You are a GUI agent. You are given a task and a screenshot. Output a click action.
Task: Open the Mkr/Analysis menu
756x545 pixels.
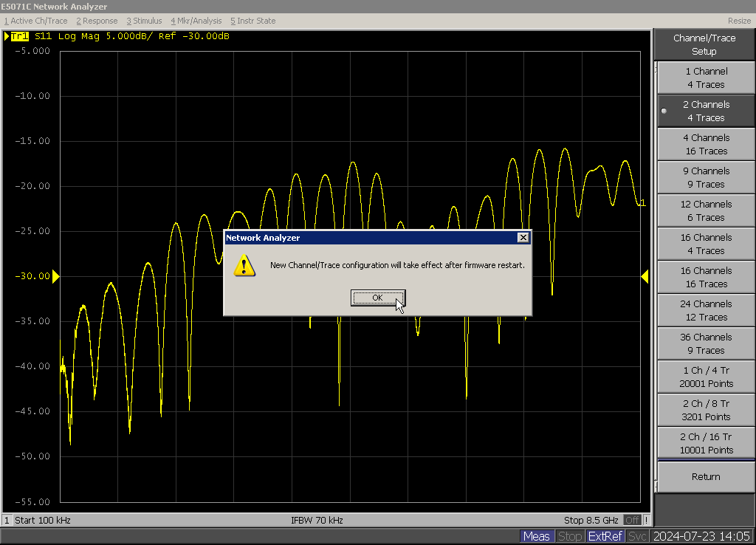pyautogui.click(x=196, y=21)
